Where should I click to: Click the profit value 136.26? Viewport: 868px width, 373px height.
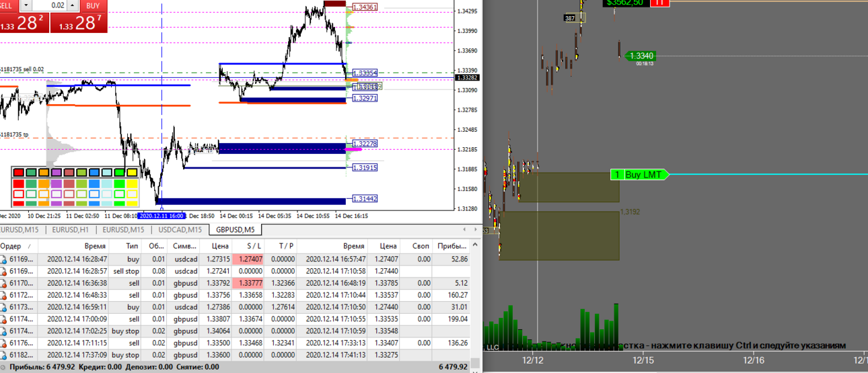[x=457, y=343]
